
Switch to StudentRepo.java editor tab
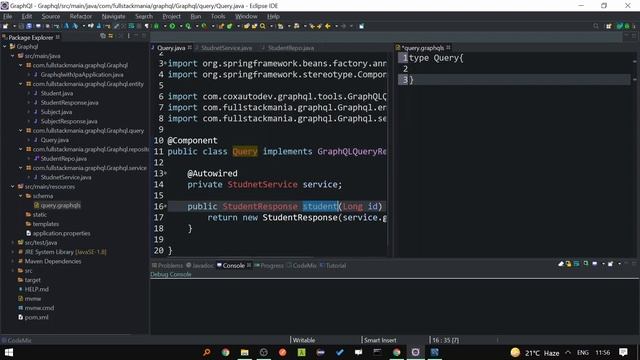point(290,48)
